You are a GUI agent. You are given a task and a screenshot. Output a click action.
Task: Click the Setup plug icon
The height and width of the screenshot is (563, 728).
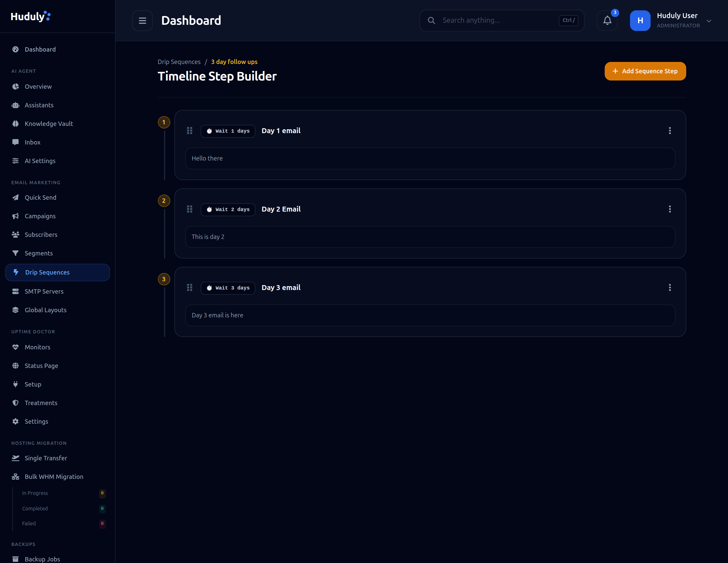coord(15,384)
